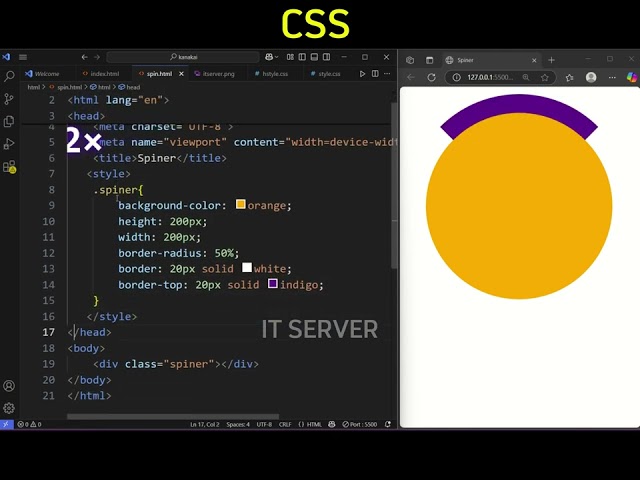Click the Run play button in the editor
Viewport: 640px width, 480px height.
(x=362, y=74)
